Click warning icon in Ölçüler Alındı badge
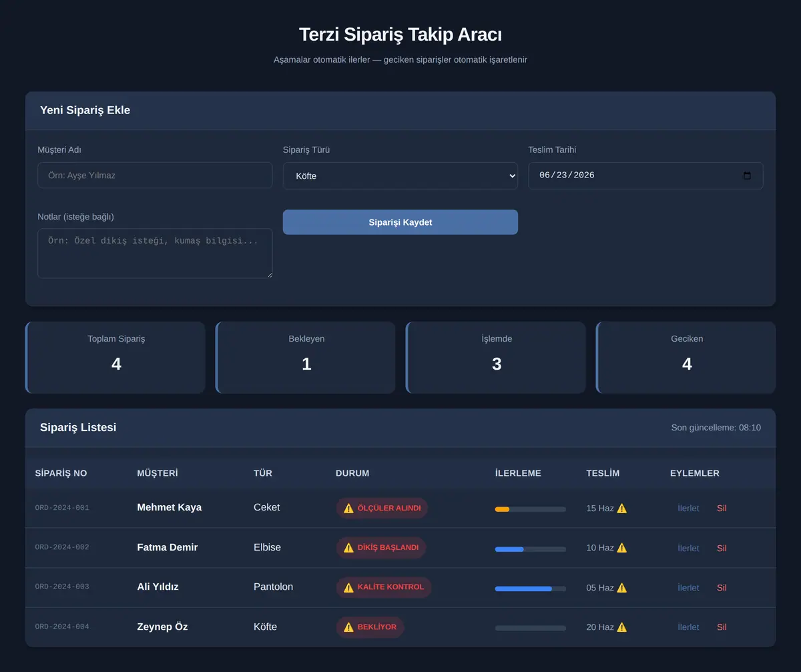801x672 pixels. [348, 509]
